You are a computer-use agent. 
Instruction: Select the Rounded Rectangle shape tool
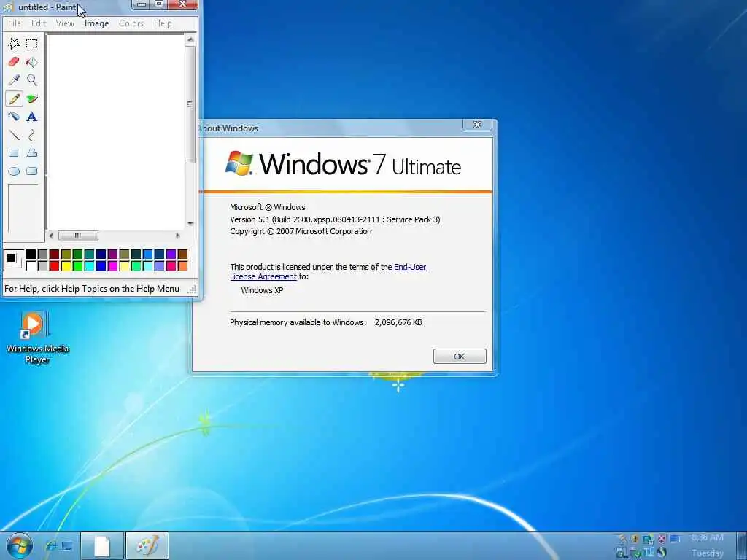click(x=32, y=171)
